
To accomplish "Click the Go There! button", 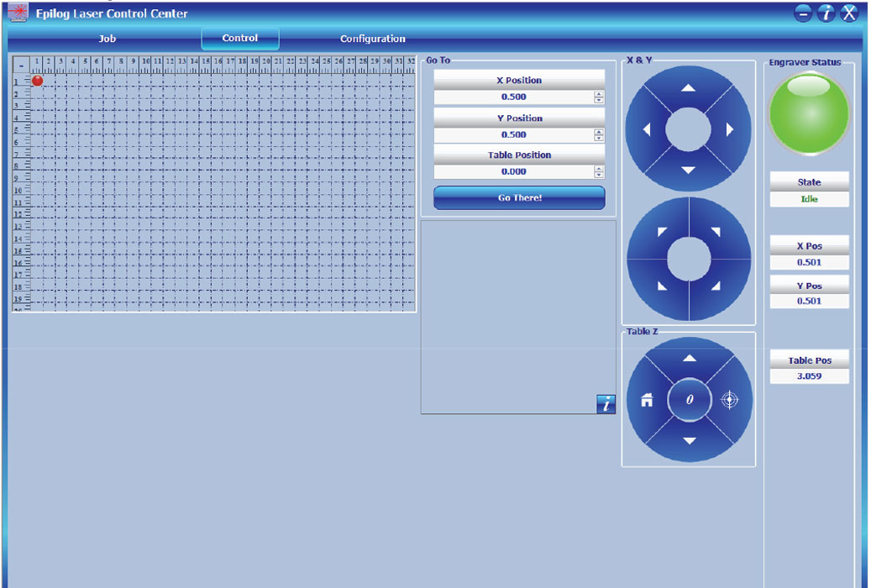I will point(518,197).
